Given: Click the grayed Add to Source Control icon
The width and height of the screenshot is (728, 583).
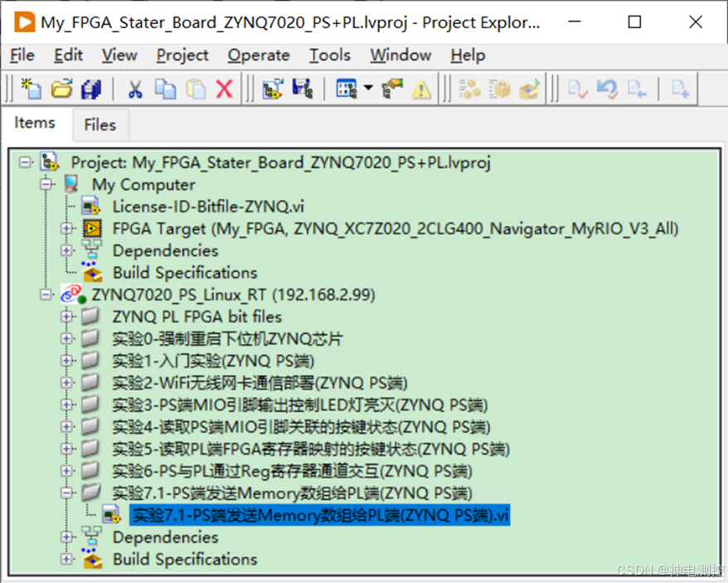Looking at the screenshot, I should [680, 88].
